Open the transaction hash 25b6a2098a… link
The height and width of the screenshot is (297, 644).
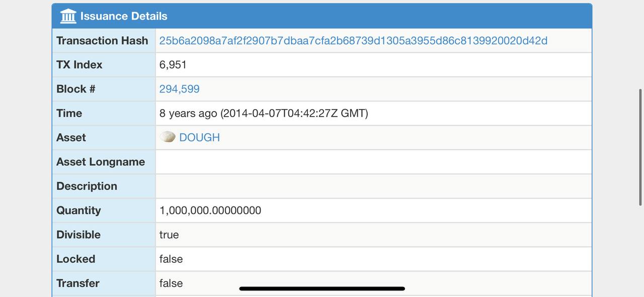[x=353, y=41]
